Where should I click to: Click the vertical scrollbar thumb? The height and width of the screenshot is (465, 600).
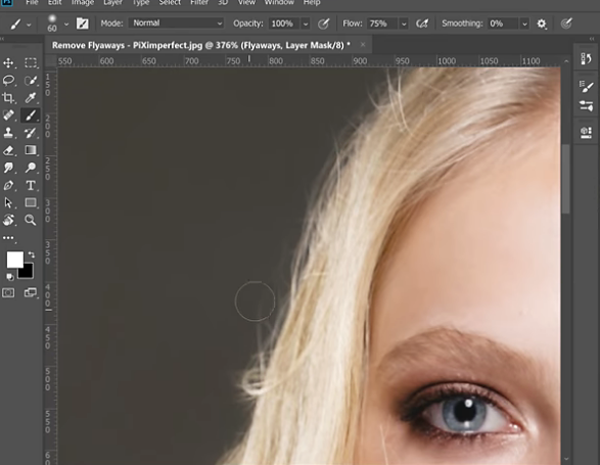point(566,178)
